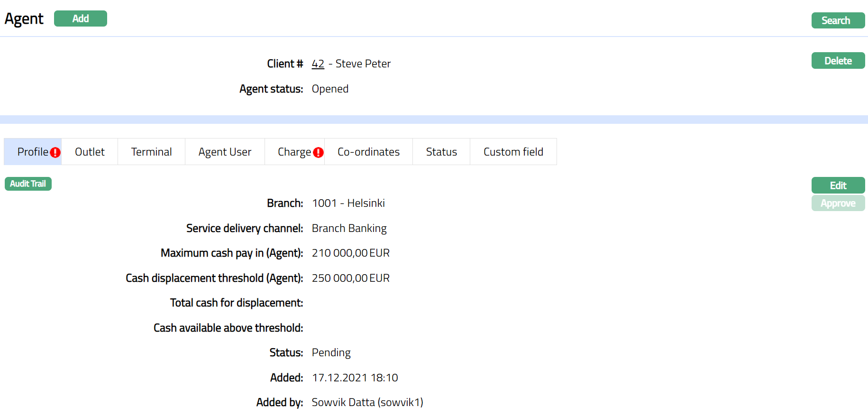Screen dimensions: 868x416
Task: Click the Agent page heading
Action: pos(24,19)
